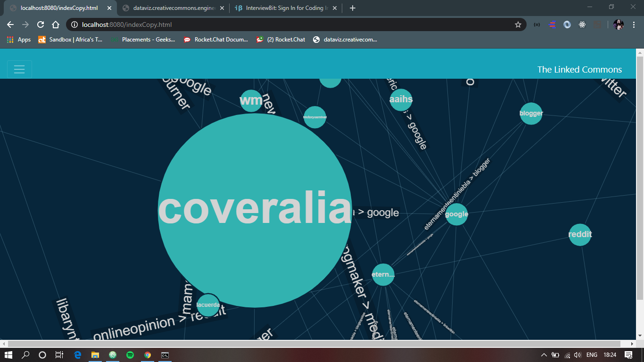Click the scroll right arrow on horizontal scrollbar

633,344
